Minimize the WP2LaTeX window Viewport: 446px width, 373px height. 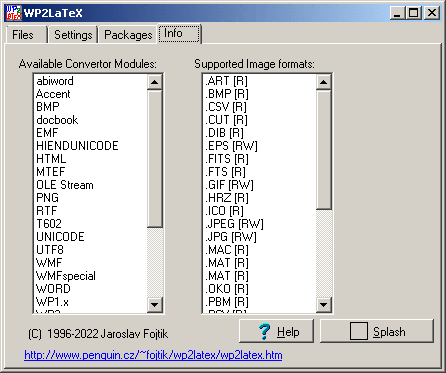398,13
